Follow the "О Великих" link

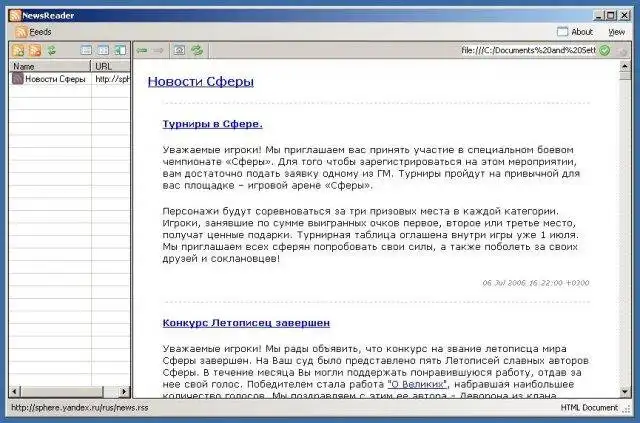[417, 384]
